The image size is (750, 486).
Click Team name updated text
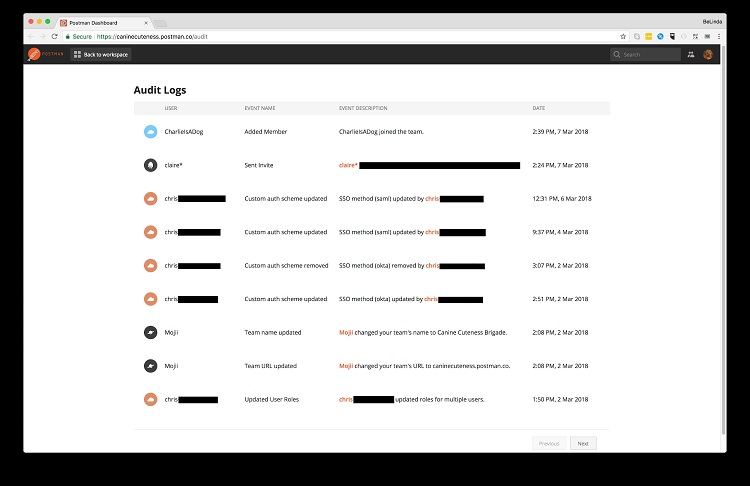coord(273,332)
